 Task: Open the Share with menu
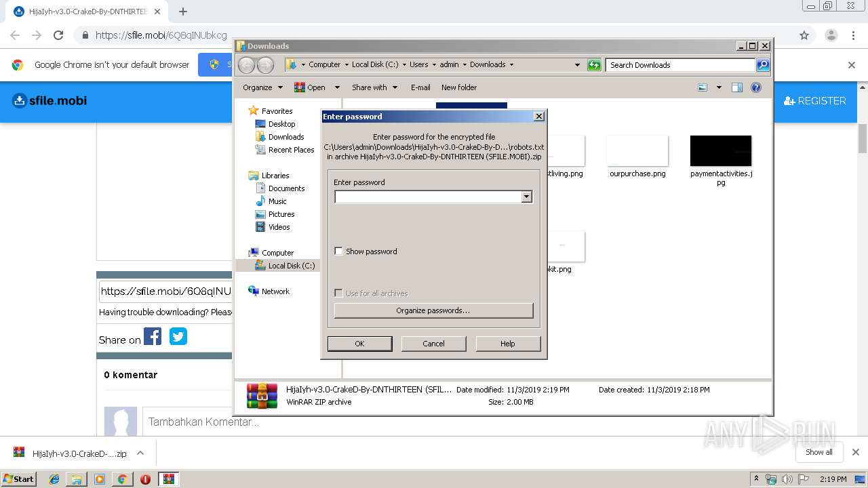point(374,87)
